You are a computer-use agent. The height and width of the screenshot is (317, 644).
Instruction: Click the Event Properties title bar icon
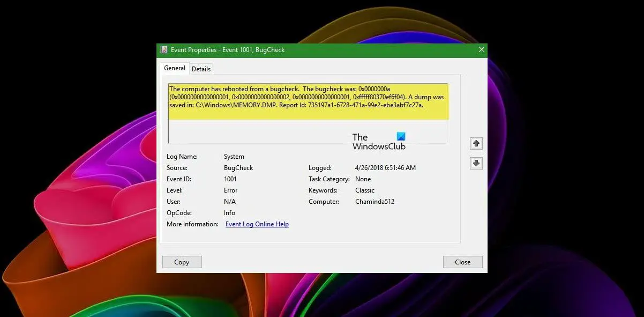pyautogui.click(x=164, y=50)
